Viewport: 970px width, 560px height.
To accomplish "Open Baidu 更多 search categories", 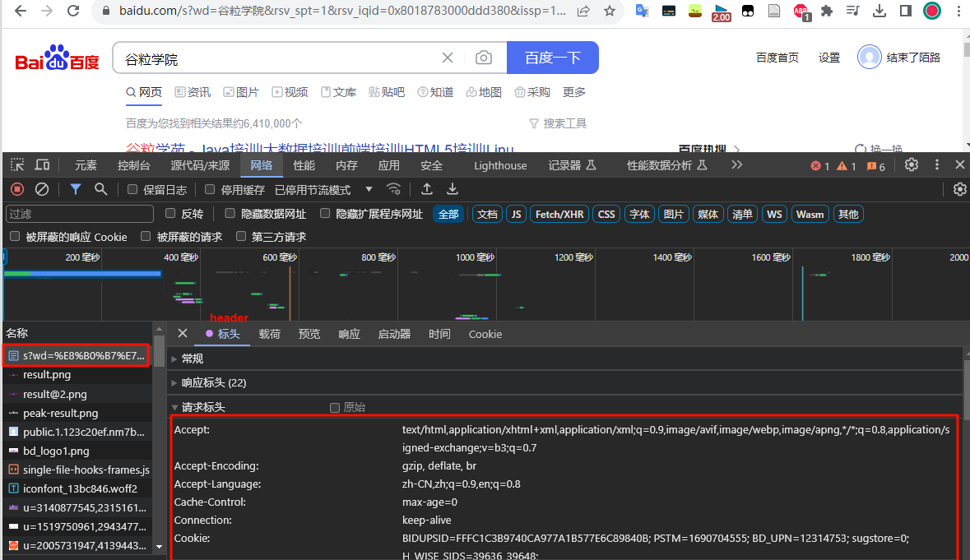I will (x=573, y=92).
